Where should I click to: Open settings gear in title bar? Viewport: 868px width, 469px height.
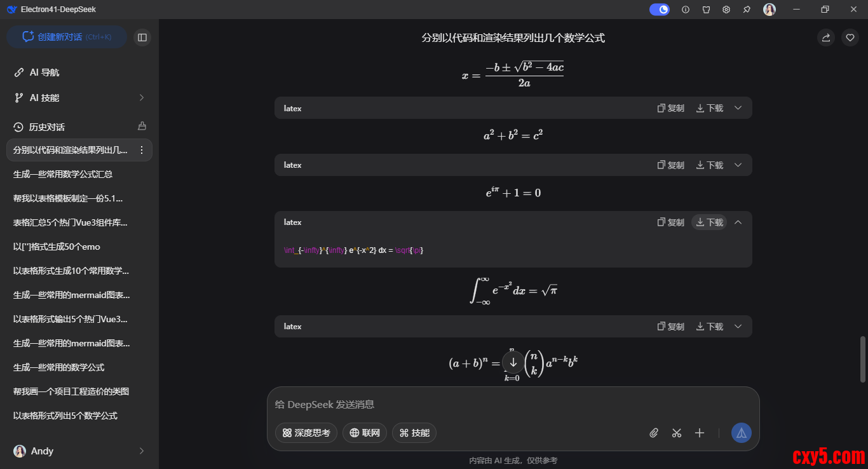[x=726, y=10]
